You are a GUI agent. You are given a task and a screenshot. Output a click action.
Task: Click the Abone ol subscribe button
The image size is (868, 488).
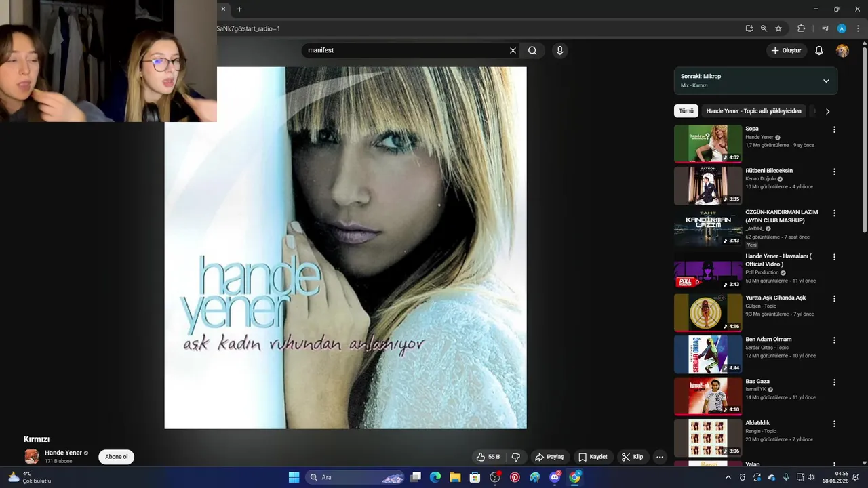[x=117, y=457]
